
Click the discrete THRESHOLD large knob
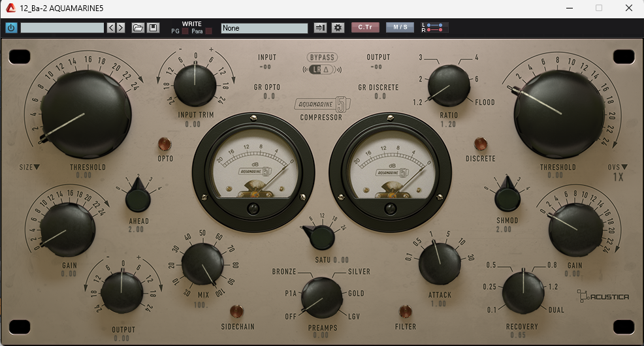[559, 114]
